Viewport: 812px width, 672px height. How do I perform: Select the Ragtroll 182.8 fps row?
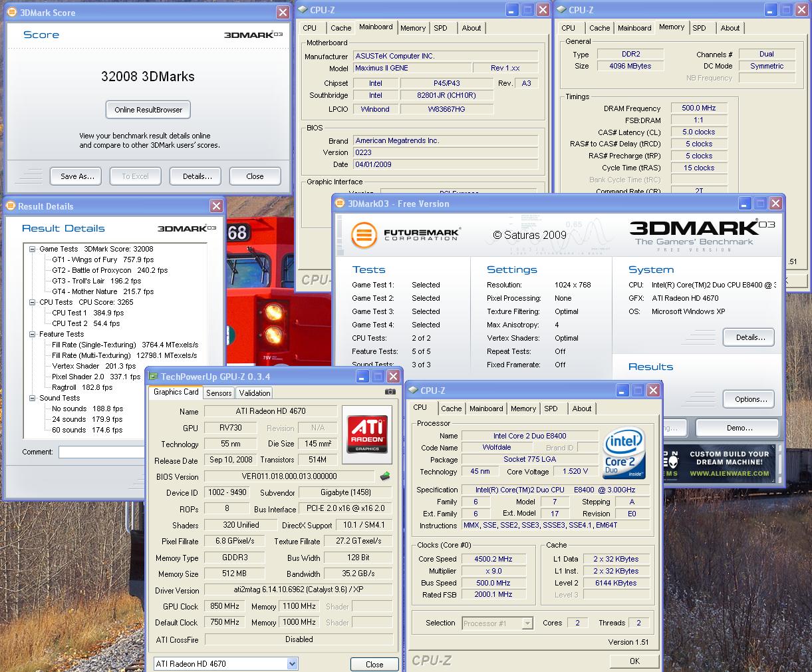point(82,387)
